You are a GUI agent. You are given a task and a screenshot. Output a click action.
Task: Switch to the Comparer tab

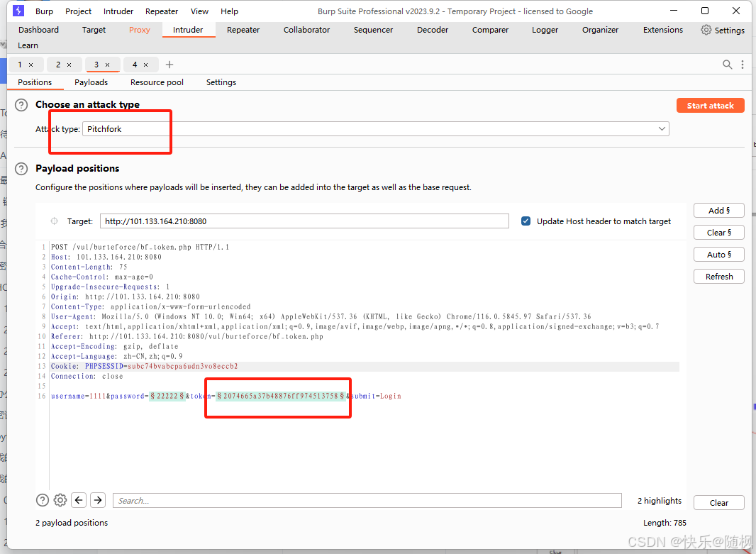490,30
